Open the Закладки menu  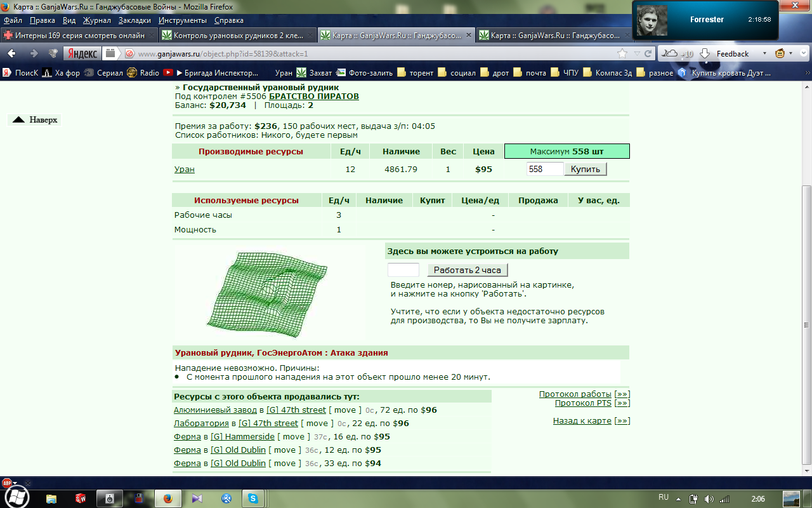point(134,20)
